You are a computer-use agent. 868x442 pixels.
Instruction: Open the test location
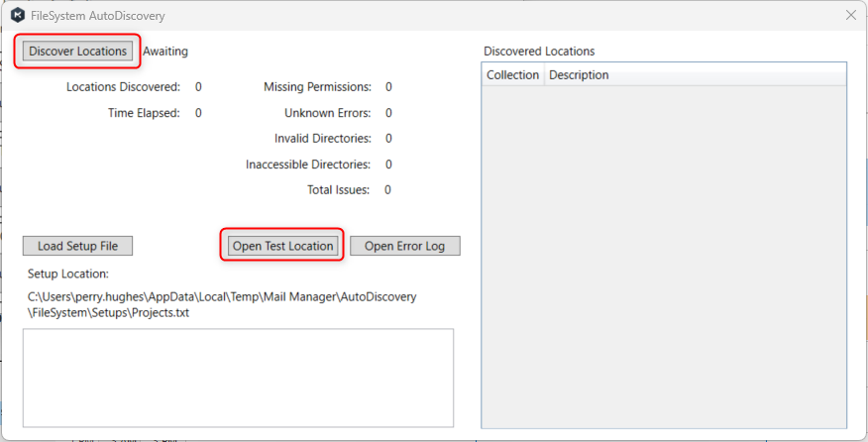click(x=282, y=246)
